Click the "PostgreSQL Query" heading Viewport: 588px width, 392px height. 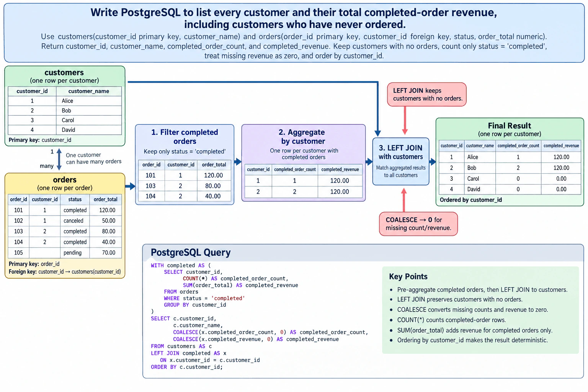[191, 253]
